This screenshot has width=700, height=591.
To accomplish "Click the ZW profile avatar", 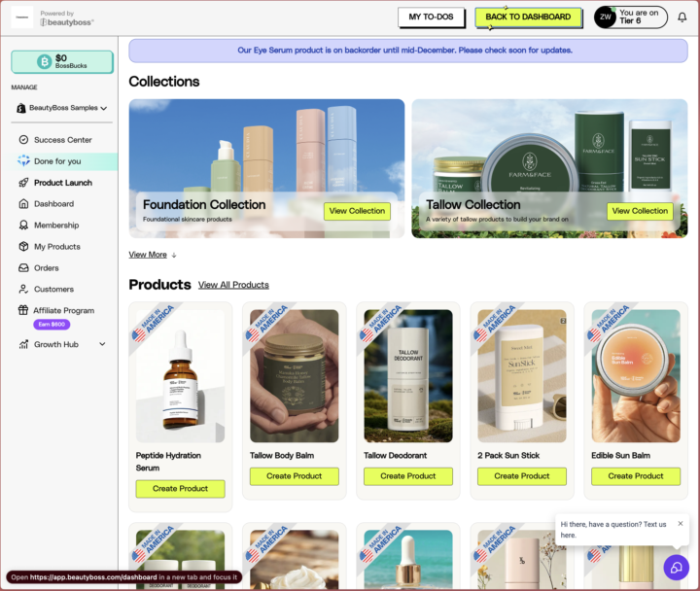I will 605,17.
